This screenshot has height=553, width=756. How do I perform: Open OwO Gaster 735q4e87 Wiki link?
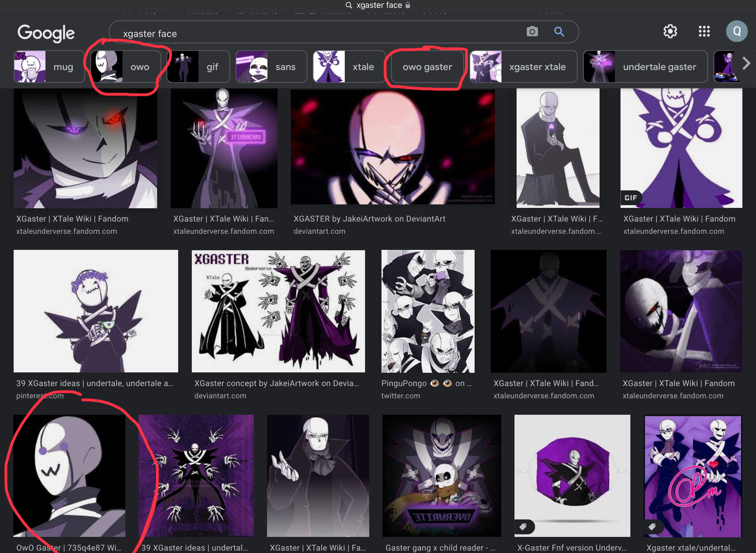coord(69,548)
